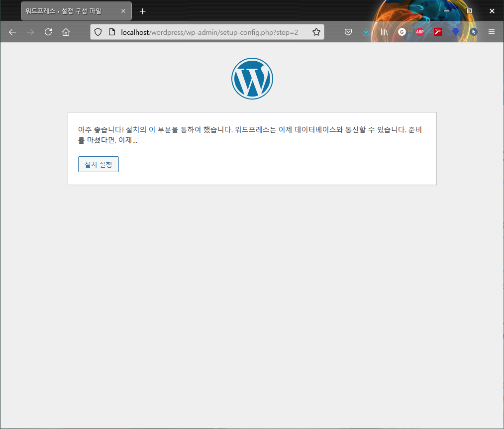Click the blue down-arrow extension icon
The width and height of the screenshot is (504, 429).
tap(455, 32)
